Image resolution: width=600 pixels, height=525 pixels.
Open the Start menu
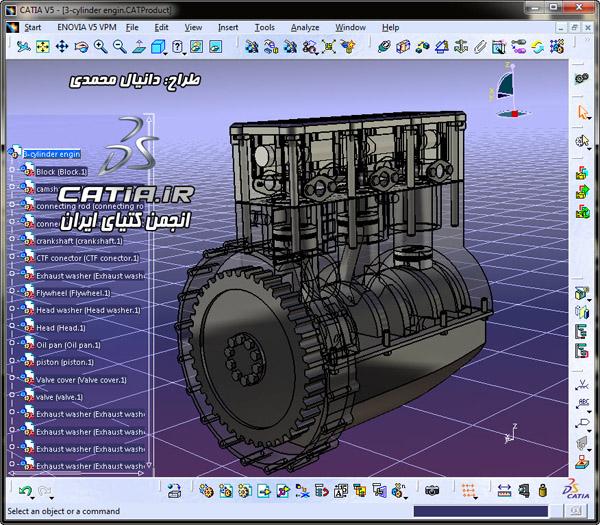click(x=33, y=28)
